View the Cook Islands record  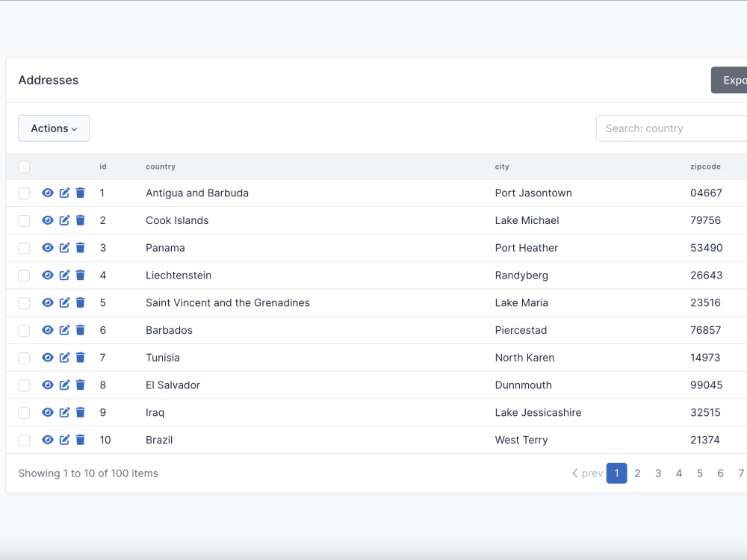[48, 220]
